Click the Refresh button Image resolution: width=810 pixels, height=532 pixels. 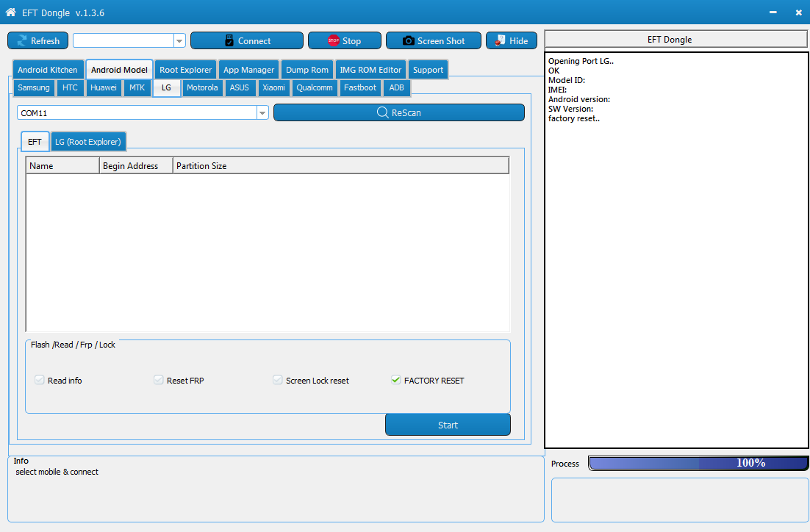pos(37,41)
